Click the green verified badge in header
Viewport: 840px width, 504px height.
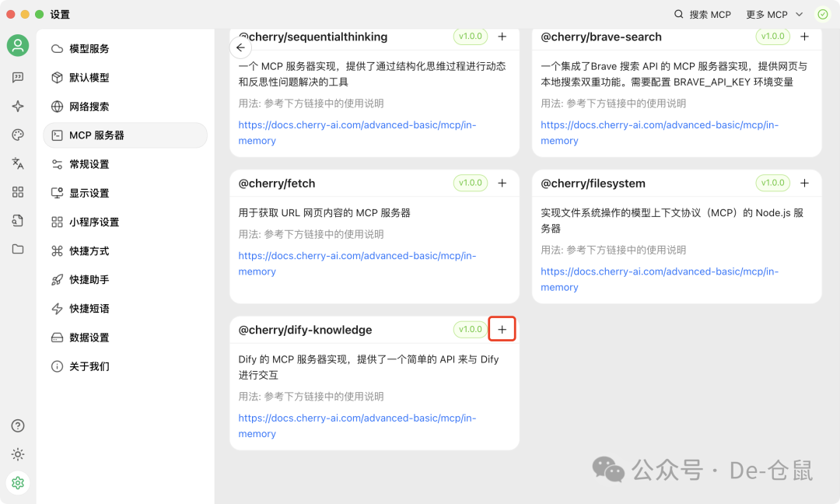[x=822, y=14]
